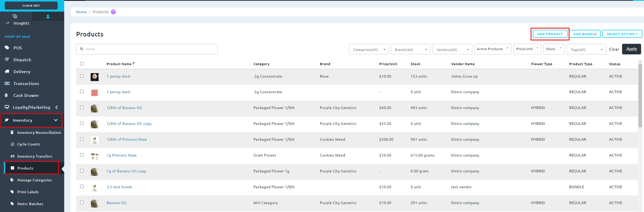The height and width of the screenshot is (212, 644).
Task: Click the shop cursor icon tab in sidebar
Action: coord(15,16)
